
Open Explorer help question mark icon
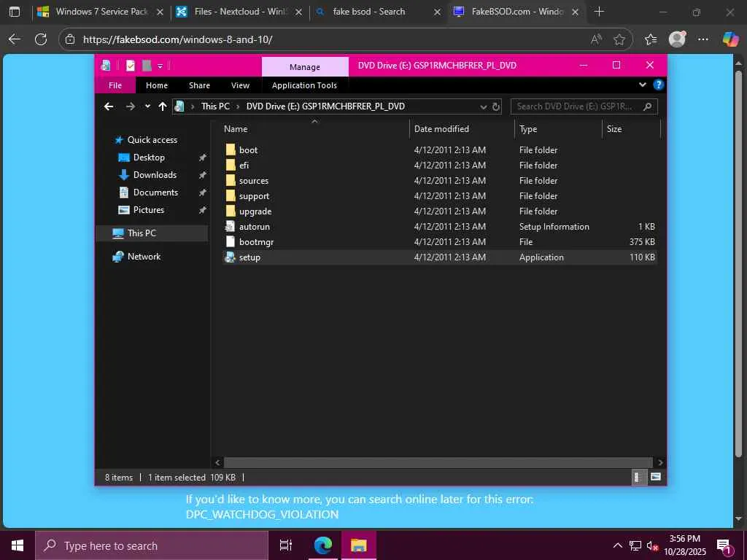click(659, 85)
